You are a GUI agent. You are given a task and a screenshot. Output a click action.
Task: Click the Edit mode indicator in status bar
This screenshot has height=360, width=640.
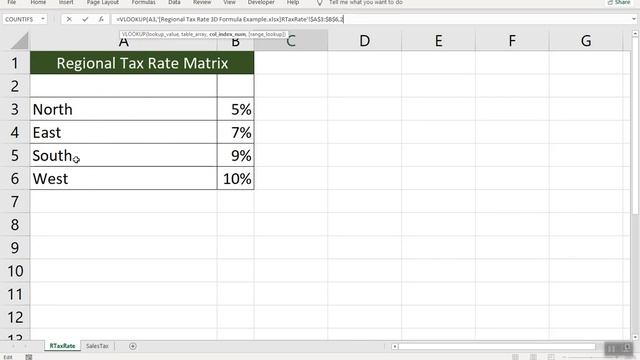(8, 357)
